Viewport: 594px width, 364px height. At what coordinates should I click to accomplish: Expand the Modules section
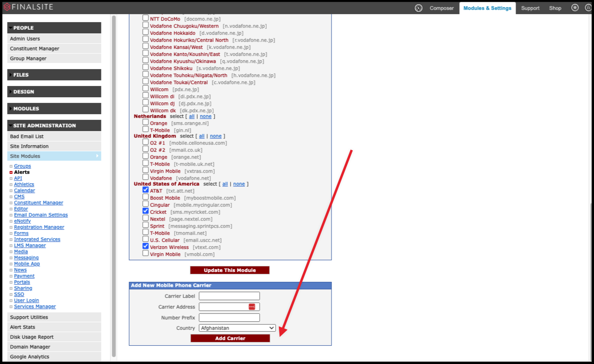coord(54,108)
